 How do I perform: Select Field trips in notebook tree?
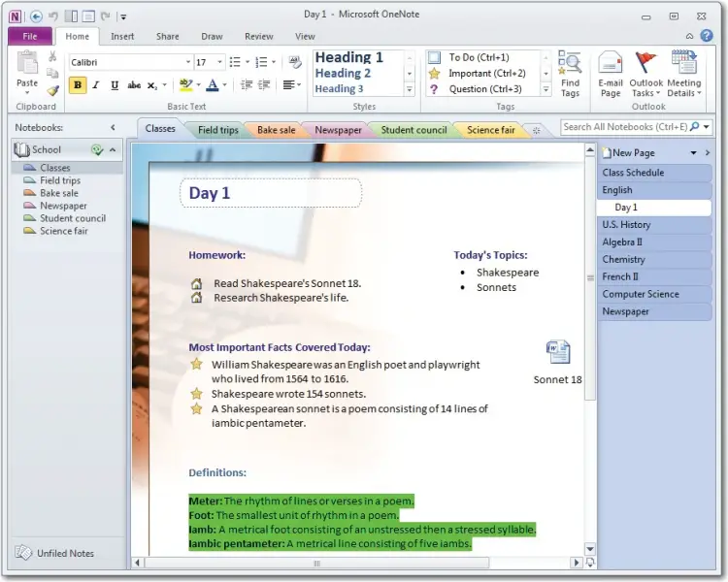point(60,180)
